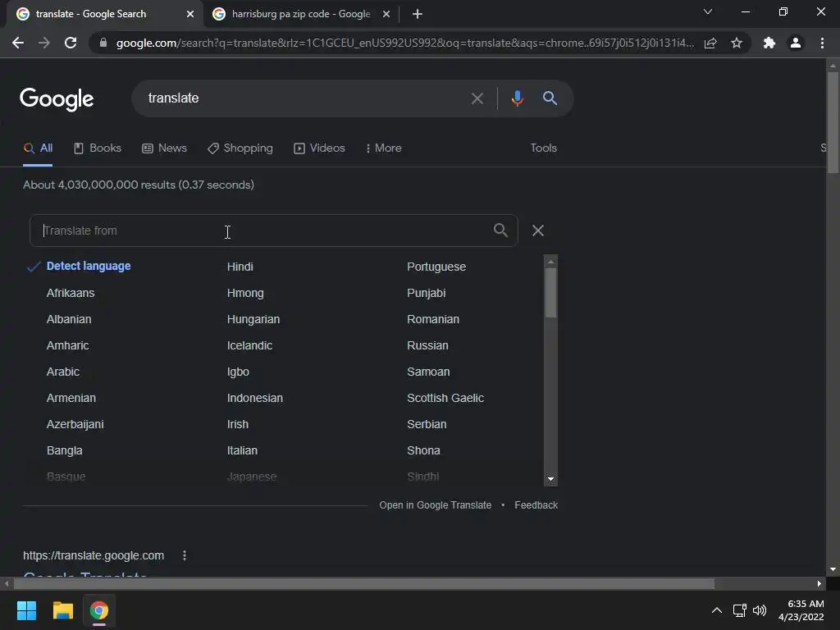
Task: Submit search with magnifier button
Action: pos(550,98)
